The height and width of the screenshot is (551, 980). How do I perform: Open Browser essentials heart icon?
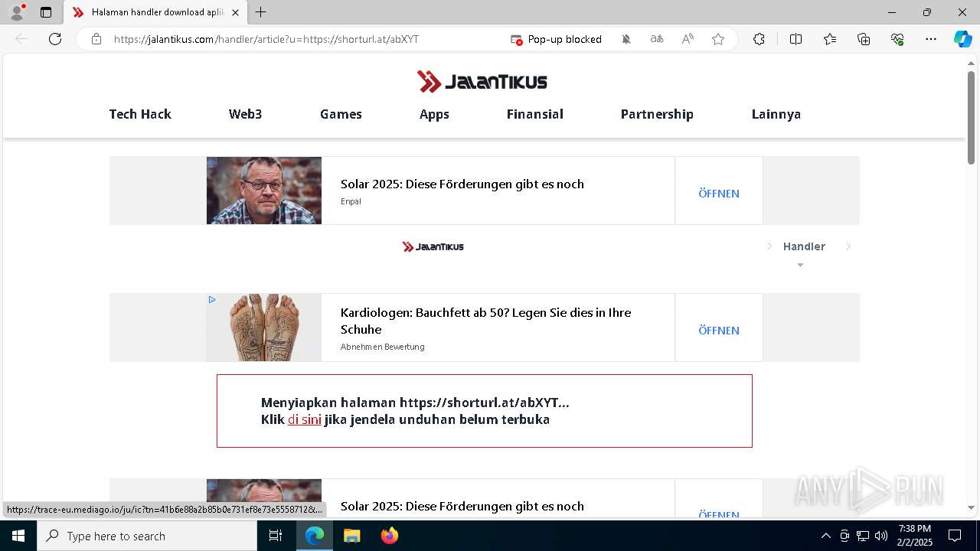[897, 39]
